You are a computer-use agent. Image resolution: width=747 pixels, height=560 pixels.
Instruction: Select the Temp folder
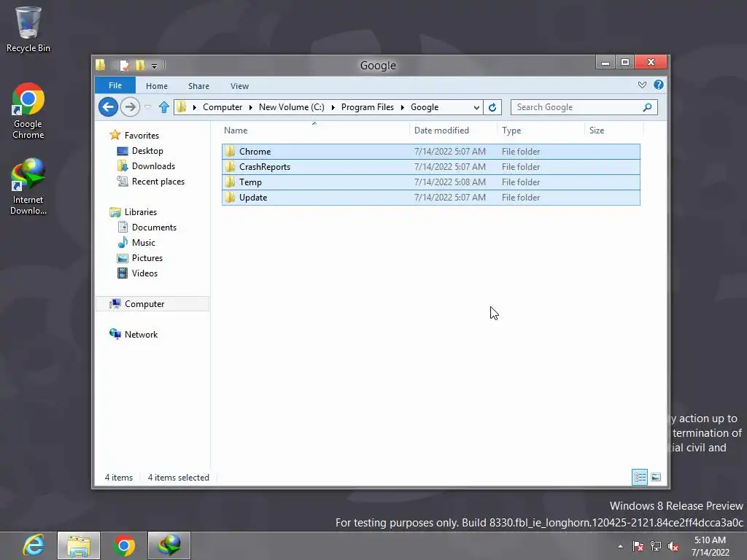430,182
